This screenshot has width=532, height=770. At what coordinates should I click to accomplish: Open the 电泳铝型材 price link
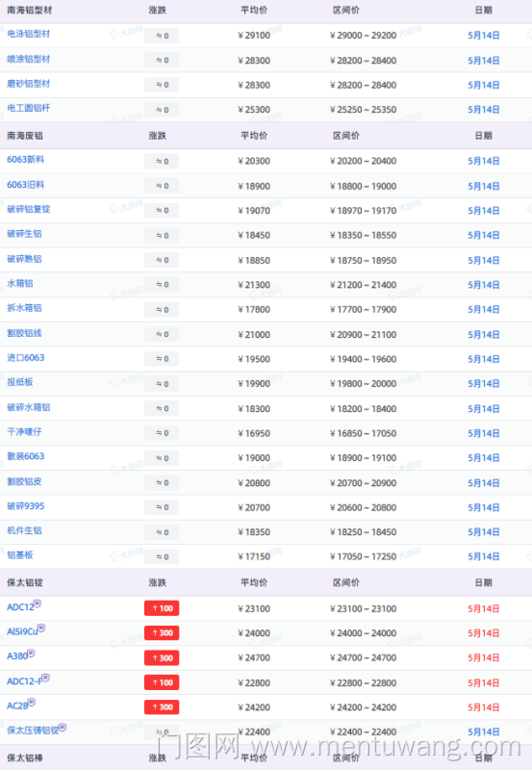click(29, 34)
